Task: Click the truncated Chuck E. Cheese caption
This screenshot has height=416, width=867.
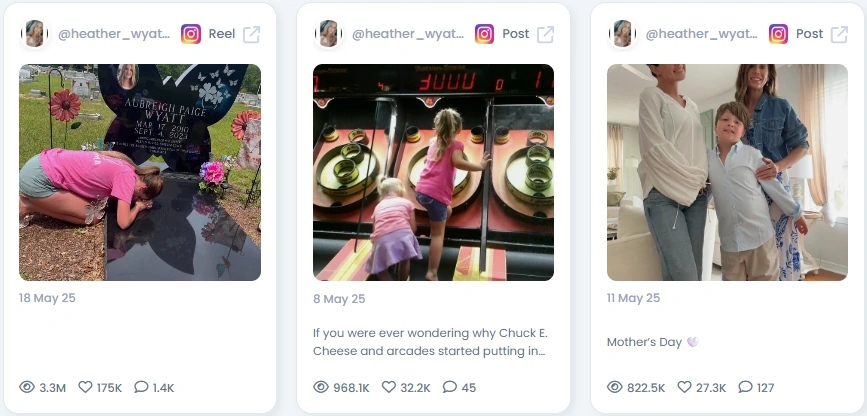Action: [x=430, y=342]
